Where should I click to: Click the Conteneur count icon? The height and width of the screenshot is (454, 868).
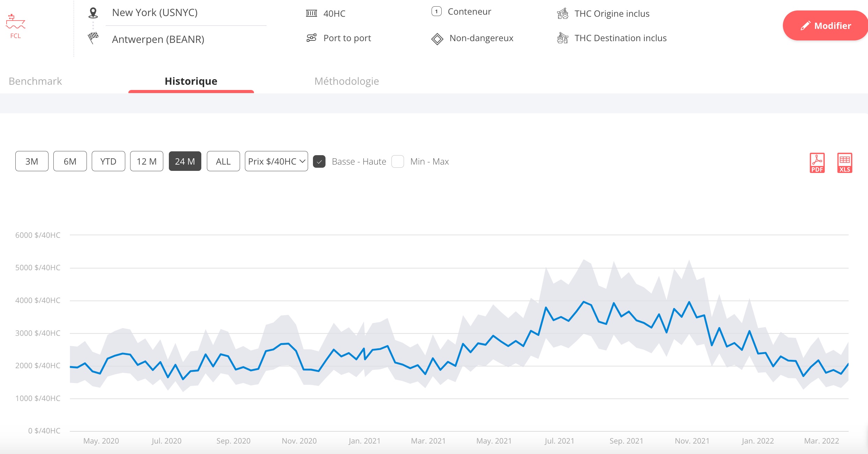click(x=436, y=12)
